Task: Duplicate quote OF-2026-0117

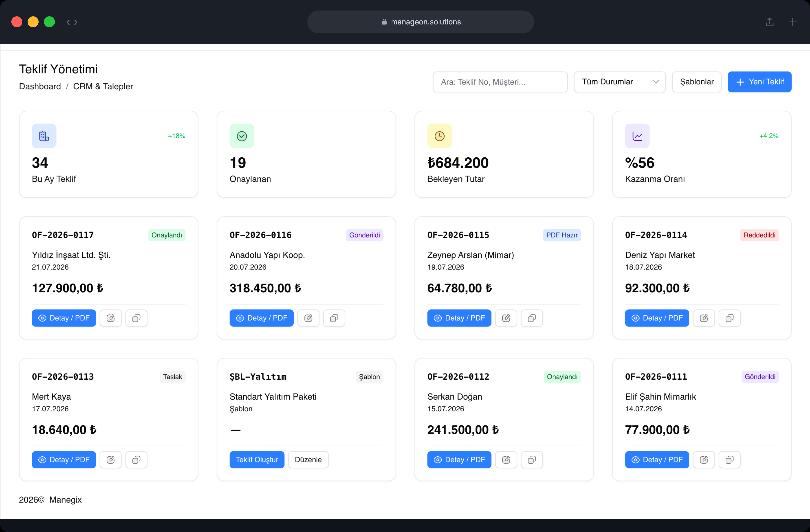Action: (x=136, y=318)
